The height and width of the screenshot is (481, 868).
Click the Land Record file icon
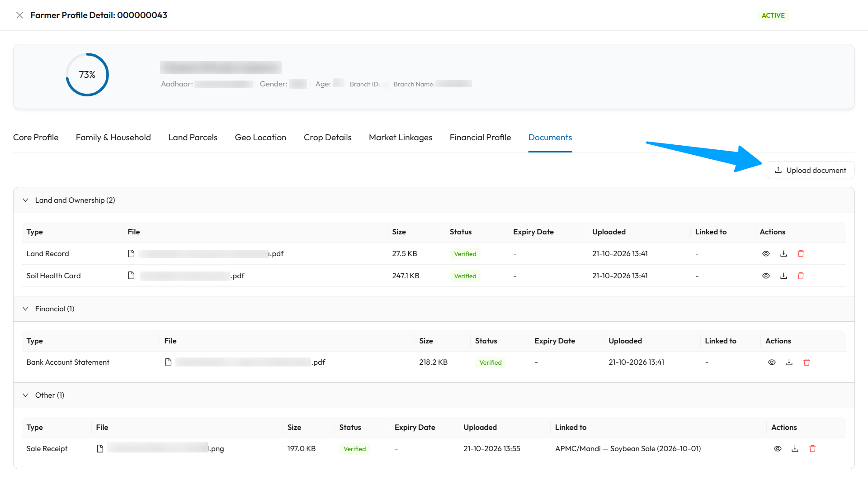[131, 253]
